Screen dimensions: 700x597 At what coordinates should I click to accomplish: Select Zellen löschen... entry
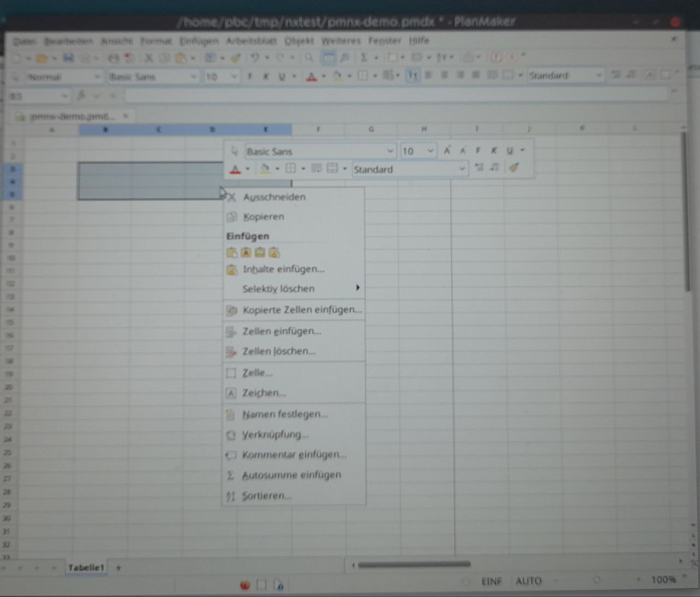point(294,351)
